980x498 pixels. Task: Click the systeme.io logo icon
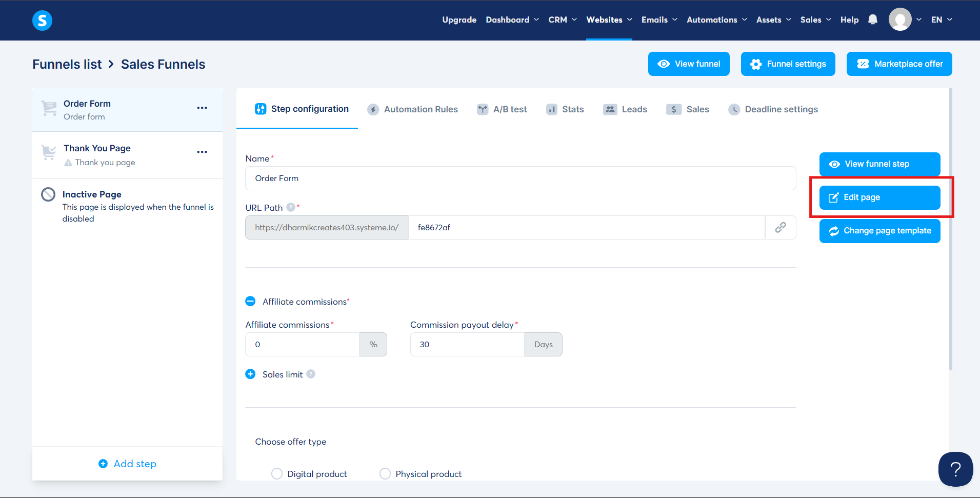coord(42,21)
